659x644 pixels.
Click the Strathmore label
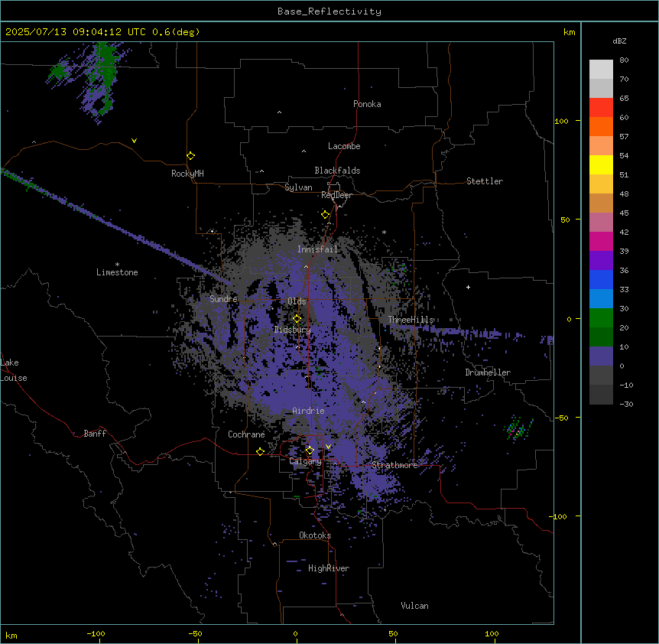tap(394, 465)
